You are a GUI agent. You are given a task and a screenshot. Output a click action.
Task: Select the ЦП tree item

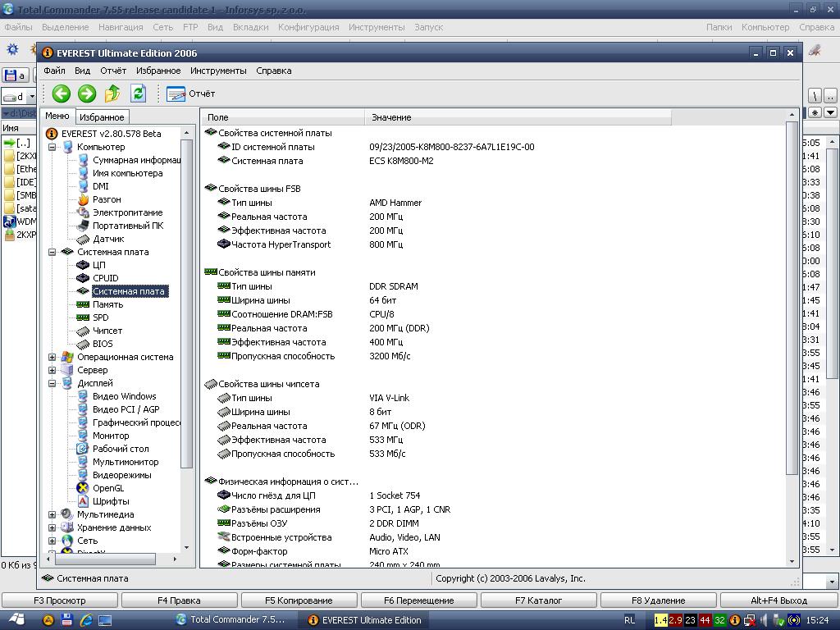click(99, 265)
